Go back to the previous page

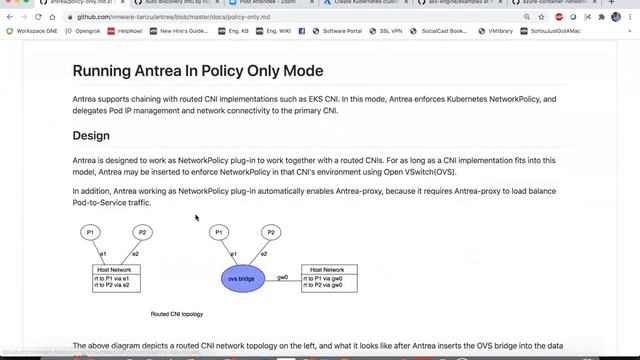click(x=10, y=17)
